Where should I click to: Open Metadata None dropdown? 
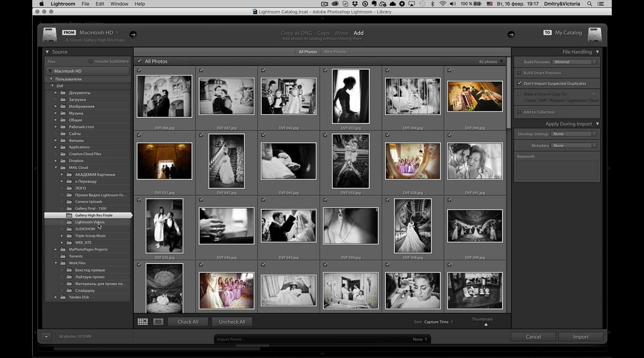pyautogui.click(x=574, y=146)
